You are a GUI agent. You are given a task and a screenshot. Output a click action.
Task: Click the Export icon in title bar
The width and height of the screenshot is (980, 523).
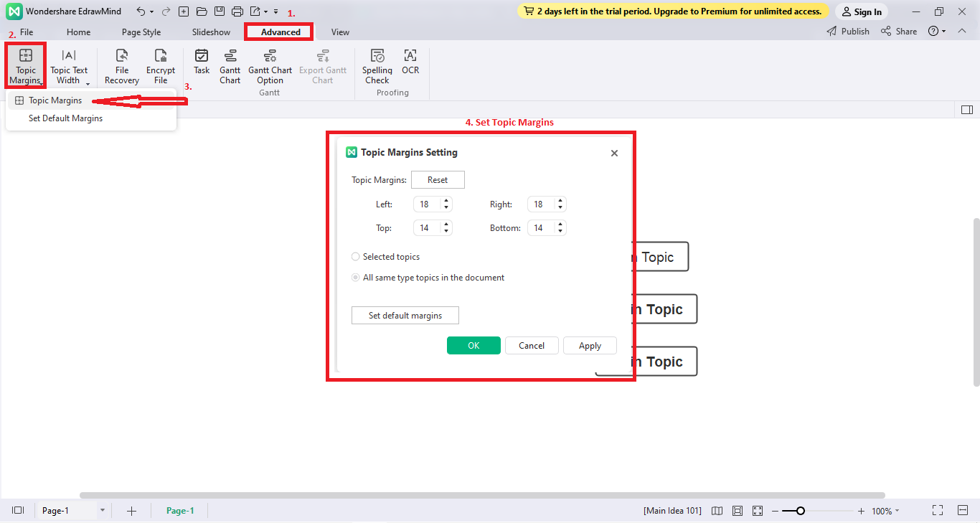click(x=255, y=11)
